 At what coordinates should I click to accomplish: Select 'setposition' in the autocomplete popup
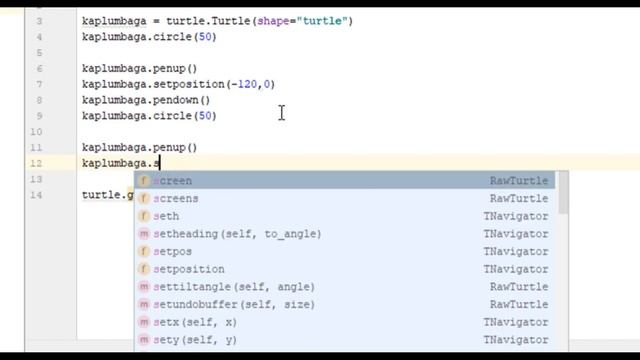pyautogui.click(x=344, y=269)
